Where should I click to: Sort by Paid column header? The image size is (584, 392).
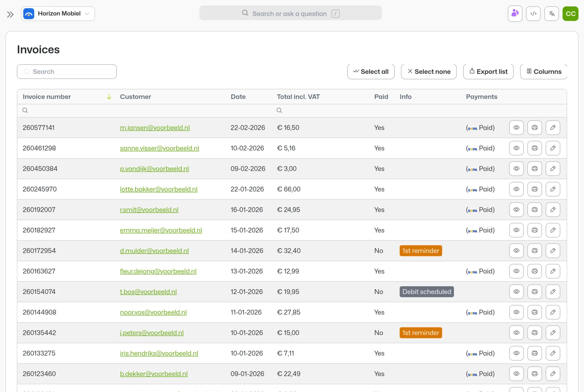tap(381, 97)
